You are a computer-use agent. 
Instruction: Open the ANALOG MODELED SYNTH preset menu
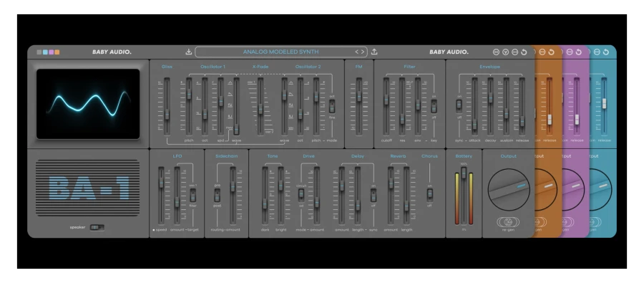(280, 52)
